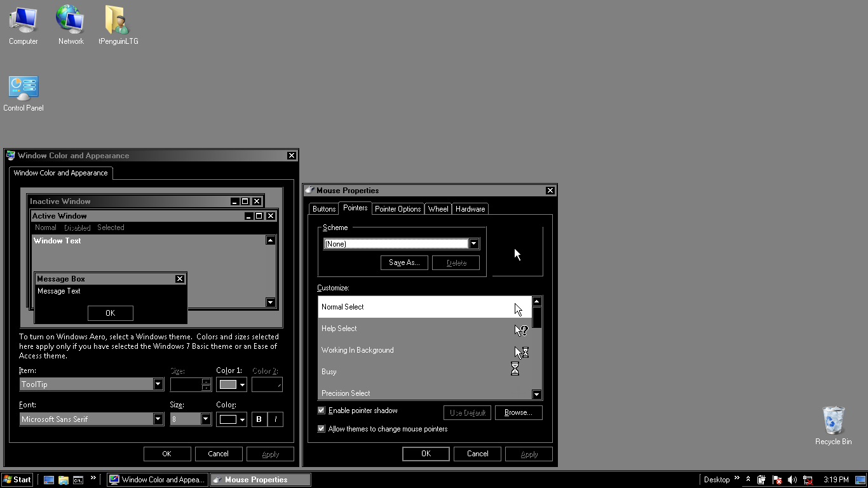Screen dimensions: 868x488
Task: Open the Scheme dropdown showing (None)
Action: (473, 243)
